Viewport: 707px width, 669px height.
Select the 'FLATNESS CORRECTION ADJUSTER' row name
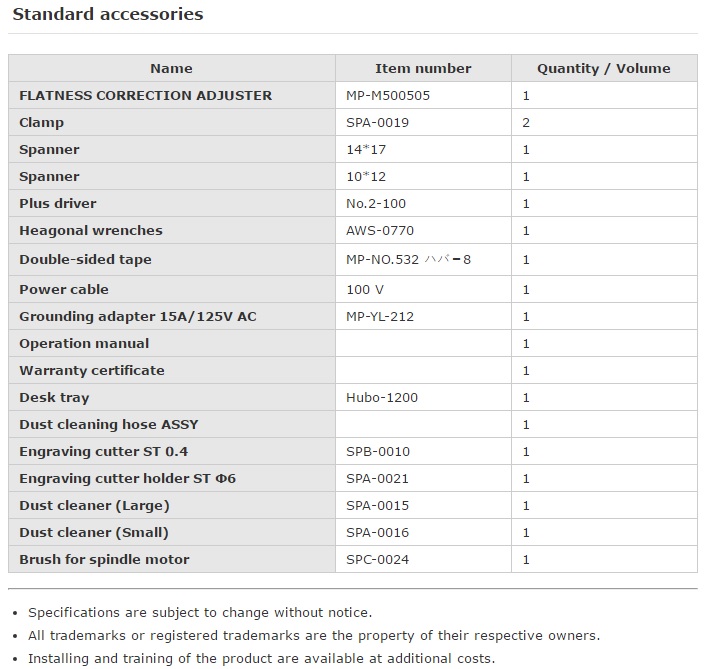coord(145,96)
